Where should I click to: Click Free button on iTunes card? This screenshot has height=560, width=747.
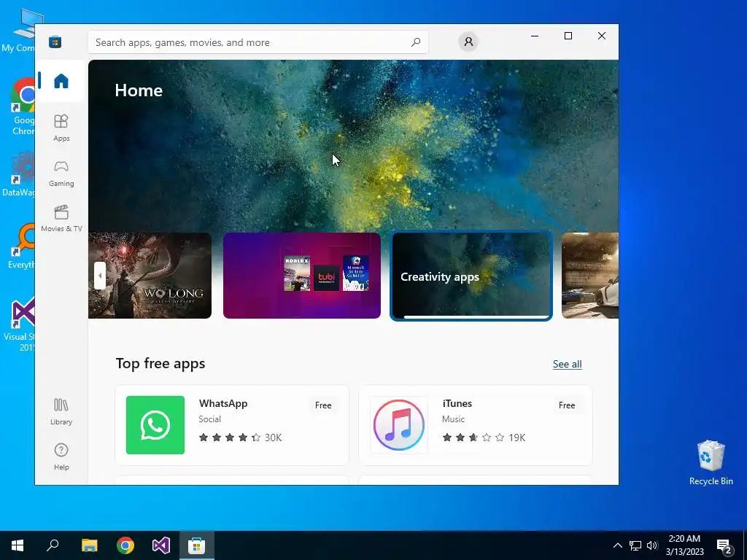[566, 405]
